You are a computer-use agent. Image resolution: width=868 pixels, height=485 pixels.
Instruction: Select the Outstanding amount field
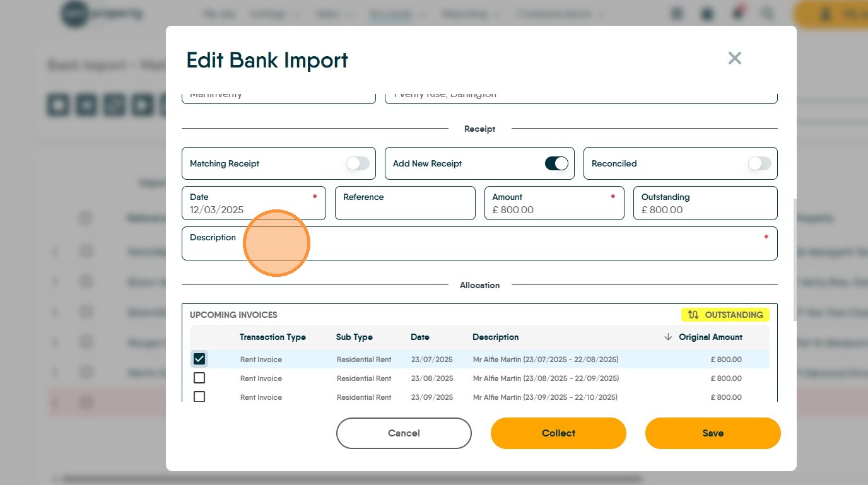point(705,203)
